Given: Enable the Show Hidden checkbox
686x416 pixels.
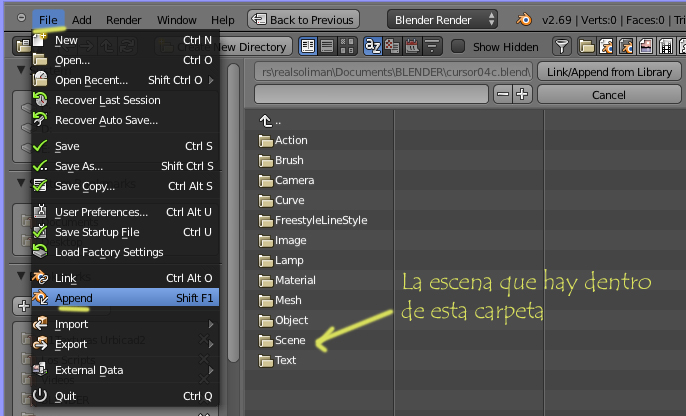Looking at the screenshot, I should coord(458,46).
